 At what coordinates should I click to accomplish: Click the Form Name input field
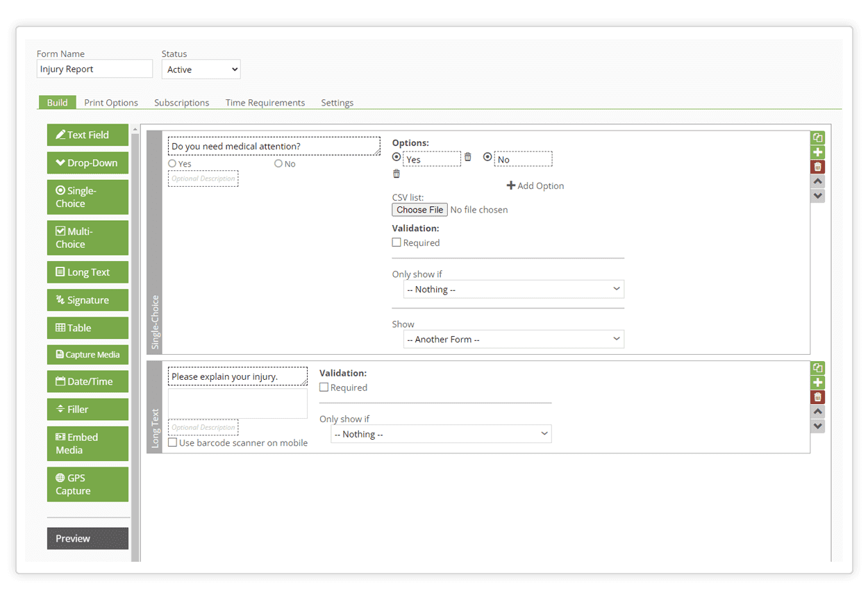click(94, 69)
